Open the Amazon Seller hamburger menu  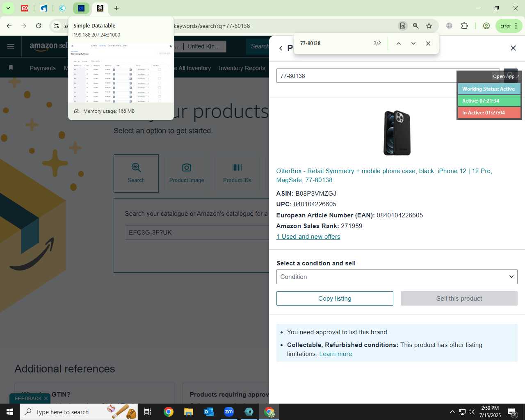(x=11, y=46)
